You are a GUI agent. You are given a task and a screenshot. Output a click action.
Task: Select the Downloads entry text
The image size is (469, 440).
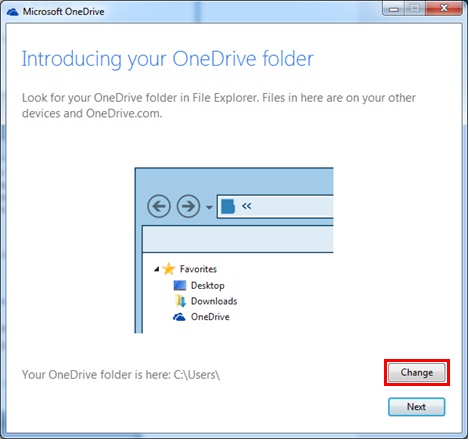pyautogui.click(x=214, y=301)
